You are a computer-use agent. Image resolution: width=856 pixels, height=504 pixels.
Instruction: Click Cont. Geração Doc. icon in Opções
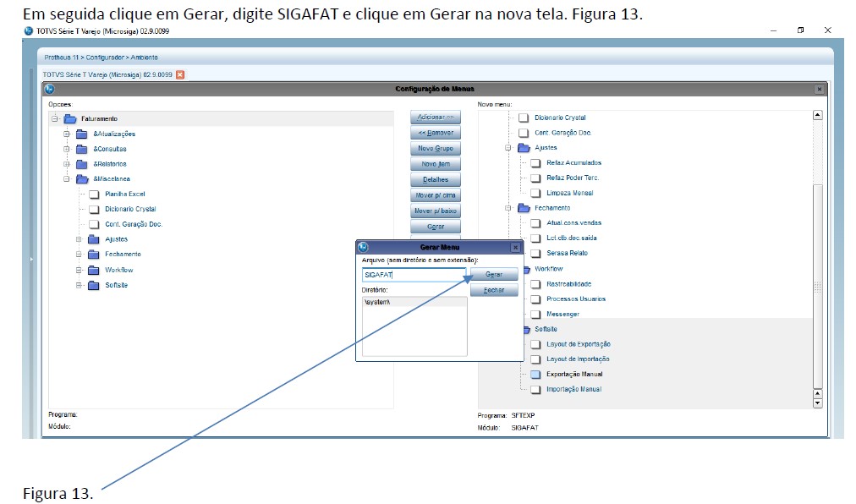pos(94,224)
